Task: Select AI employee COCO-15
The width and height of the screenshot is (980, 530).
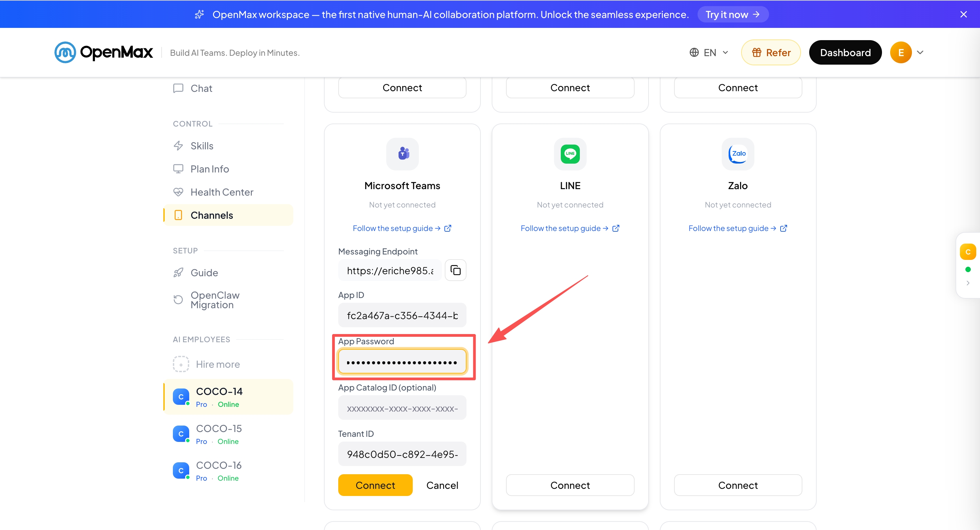Action: 228,434
